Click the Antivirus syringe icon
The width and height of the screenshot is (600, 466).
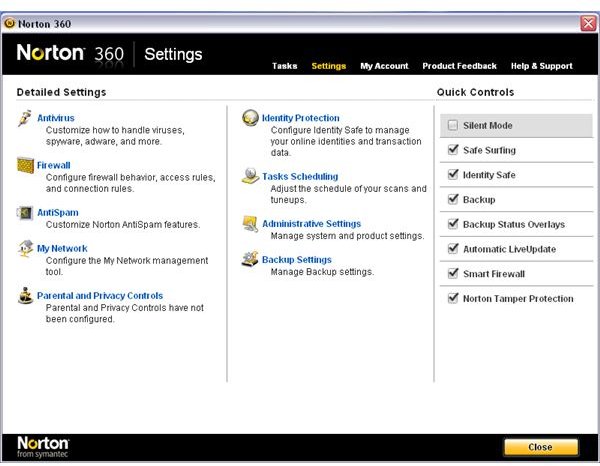[x=25, y=118]
